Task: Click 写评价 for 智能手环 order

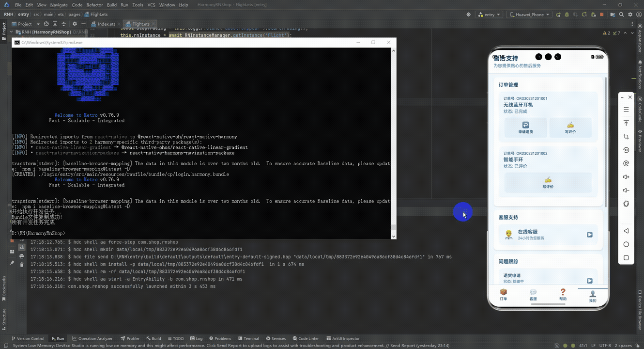Action: (548, 182)
